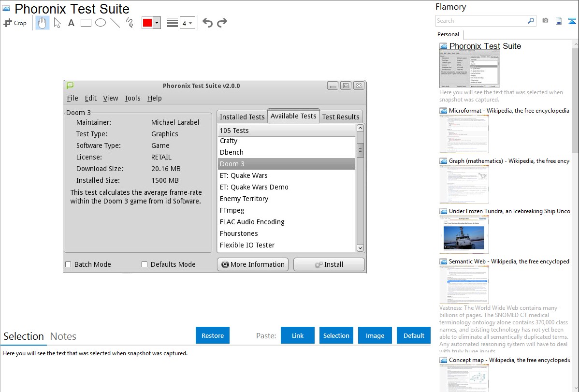This screenshot has width=579, height=392.
Task: Switch to the Personal tab
Action: [448, 34]
